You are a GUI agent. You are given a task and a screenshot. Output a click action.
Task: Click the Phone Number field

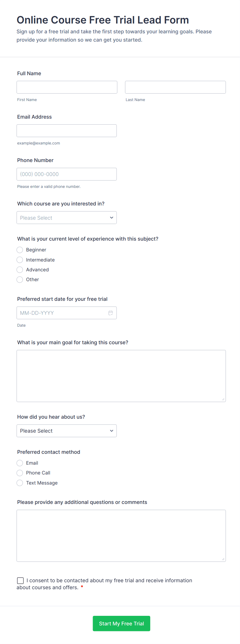[67, 174]
